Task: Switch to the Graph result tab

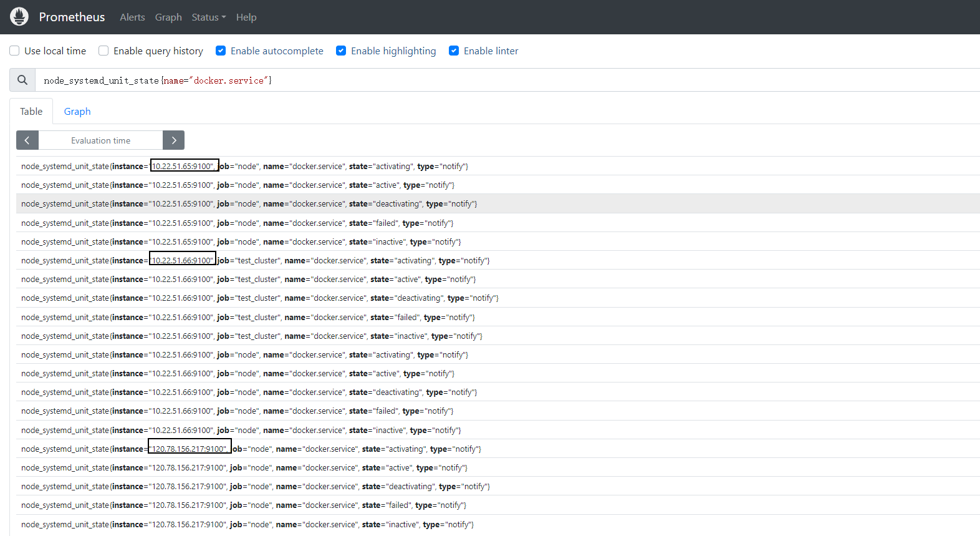Action: click(x=77, y=111)
